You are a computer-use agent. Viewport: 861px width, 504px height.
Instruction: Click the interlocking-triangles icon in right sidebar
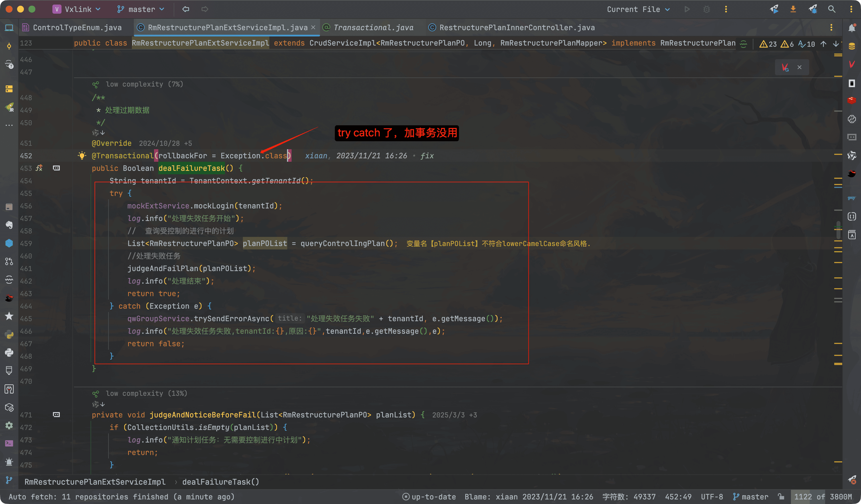click(852, 155)
